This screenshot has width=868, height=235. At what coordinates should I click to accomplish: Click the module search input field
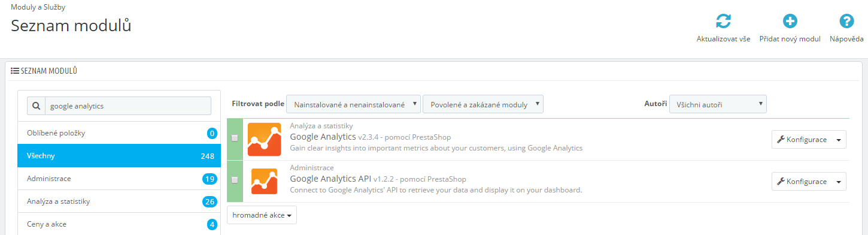point(128,106)
